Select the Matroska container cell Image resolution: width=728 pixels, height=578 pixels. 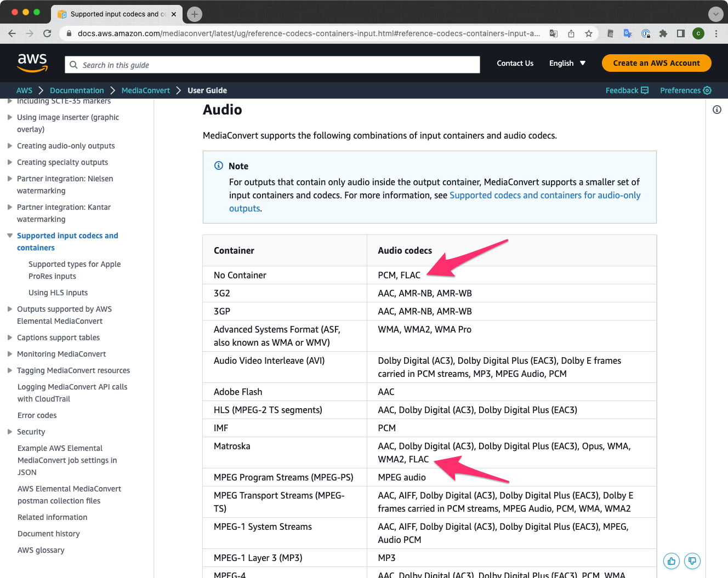285,453
